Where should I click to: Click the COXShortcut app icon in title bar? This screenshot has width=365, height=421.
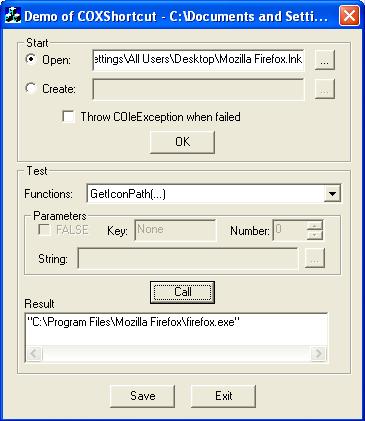13,15
